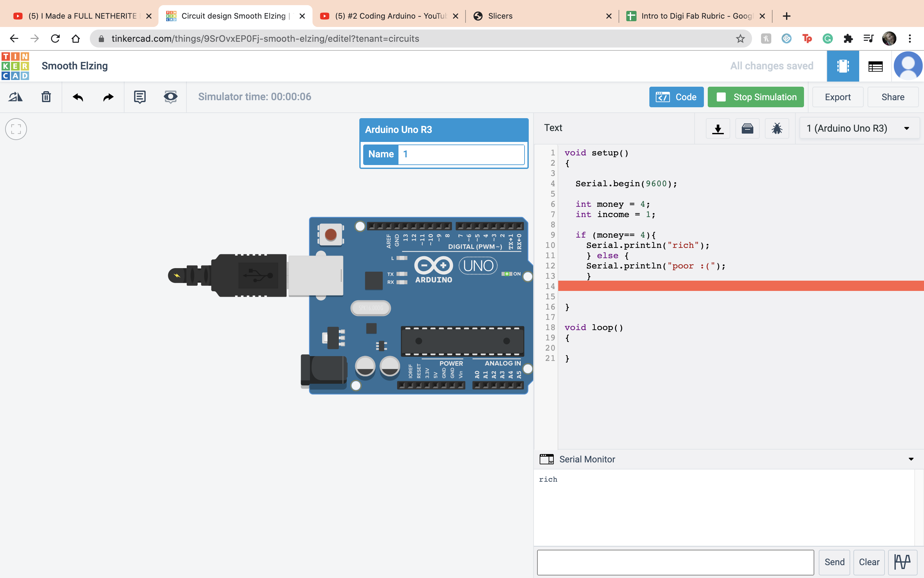Click the browser home icon
The image size is (924, 578).
[76, 39]
